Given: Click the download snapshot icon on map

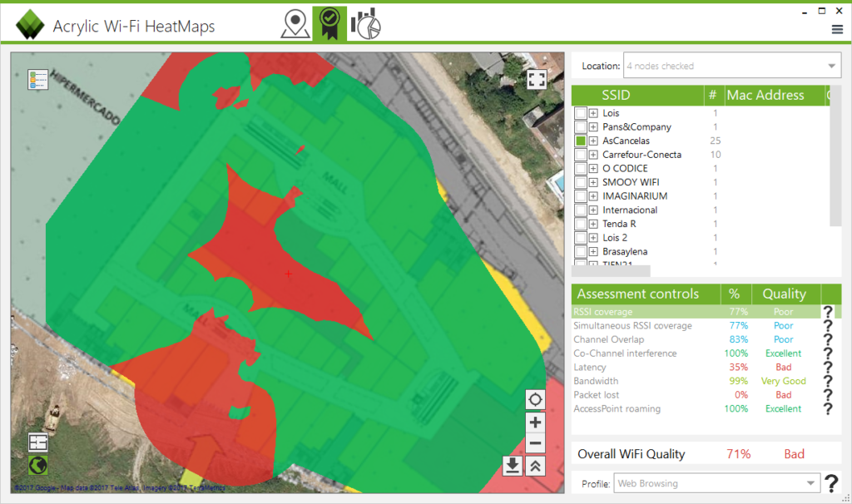Looking at the screenshot, I should click(x=513, y=467).
